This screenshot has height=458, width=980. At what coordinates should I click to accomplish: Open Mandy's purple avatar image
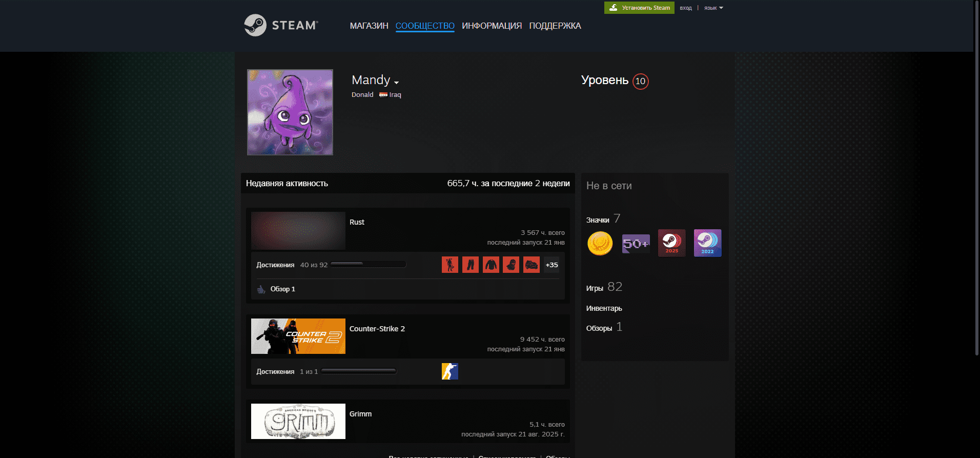point(290,112)
